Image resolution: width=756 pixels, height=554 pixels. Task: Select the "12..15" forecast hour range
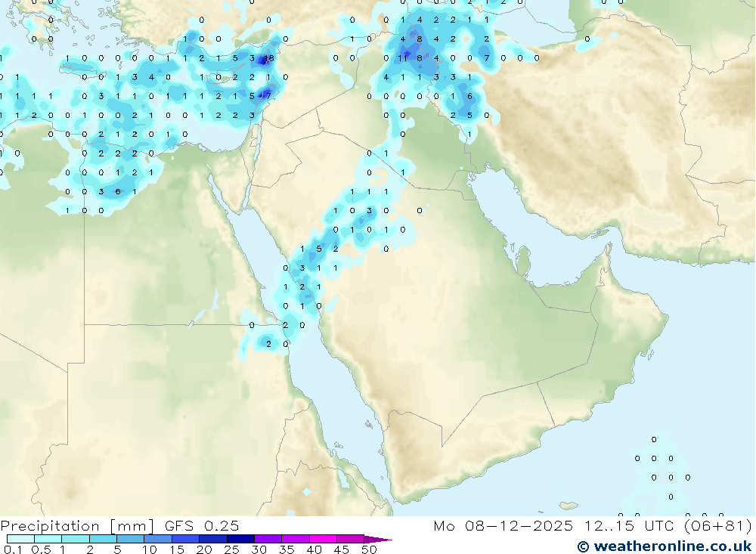coord(609,525)
